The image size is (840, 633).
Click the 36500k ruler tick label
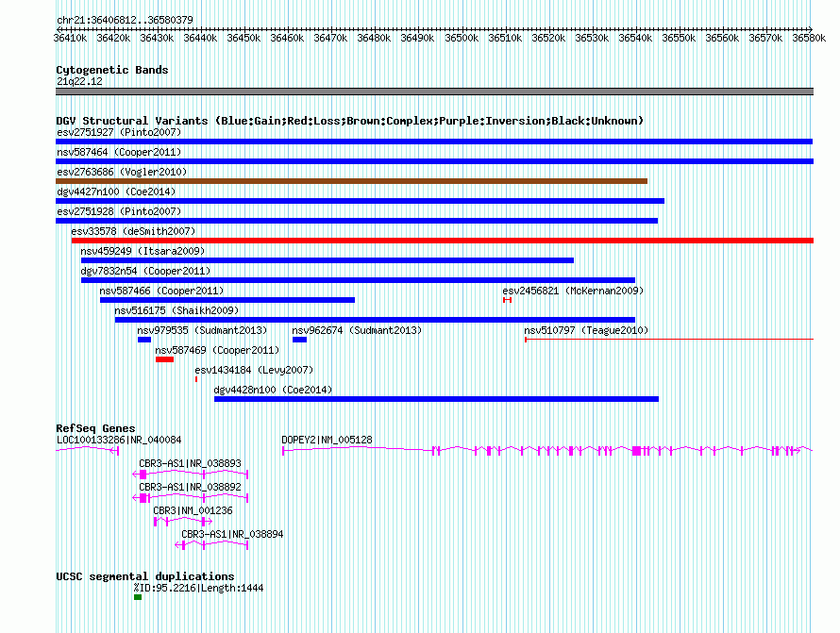pos(462,38)
